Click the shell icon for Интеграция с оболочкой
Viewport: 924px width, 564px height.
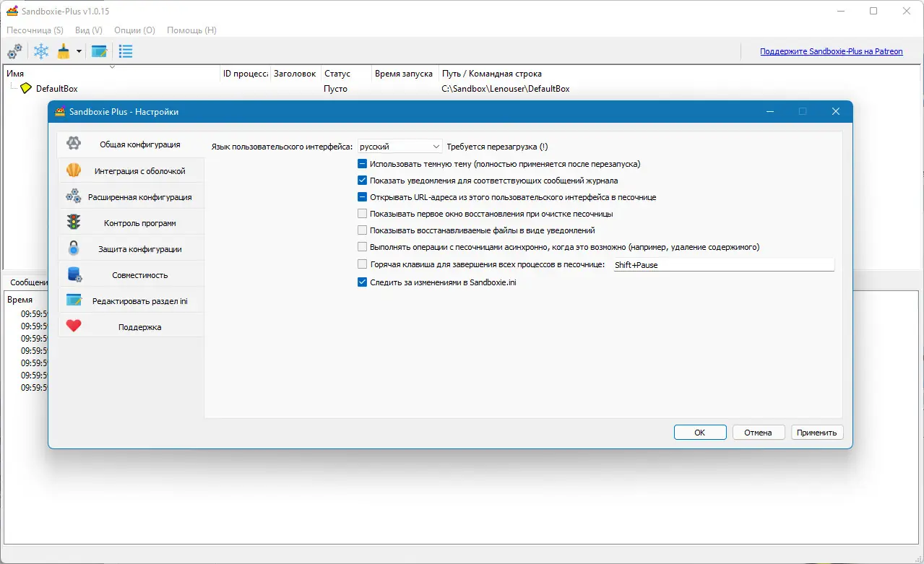73,171
